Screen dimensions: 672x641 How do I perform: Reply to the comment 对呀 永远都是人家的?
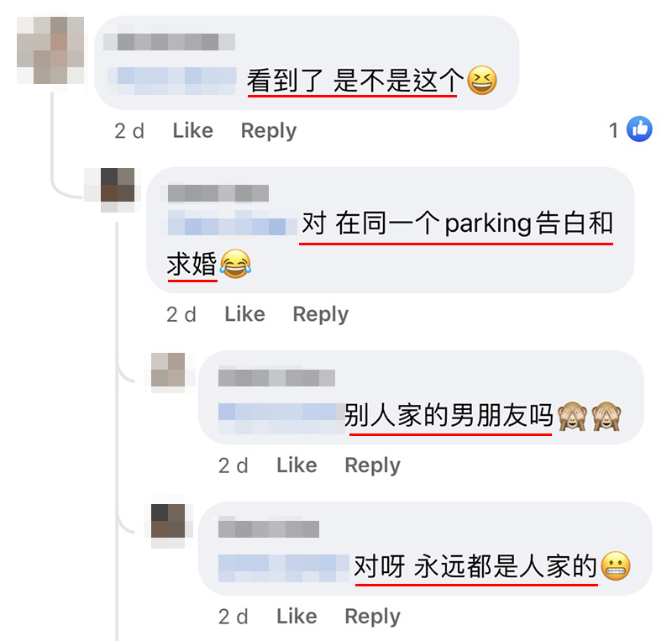coord(372,617)
